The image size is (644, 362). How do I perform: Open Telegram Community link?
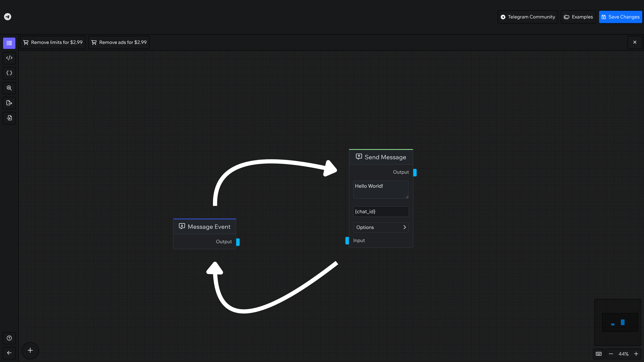coord(528,17)
